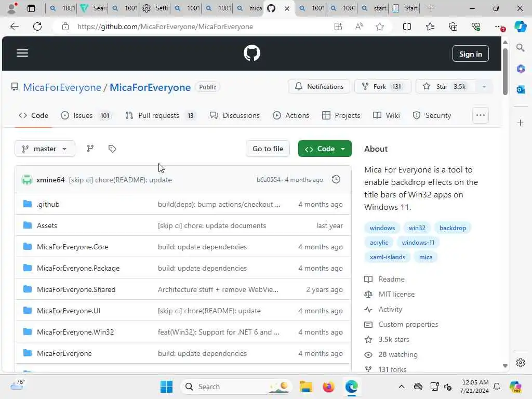Switch to the Actions tab
The height and width of the screenshot is (399, 532).
coord(291,115)
